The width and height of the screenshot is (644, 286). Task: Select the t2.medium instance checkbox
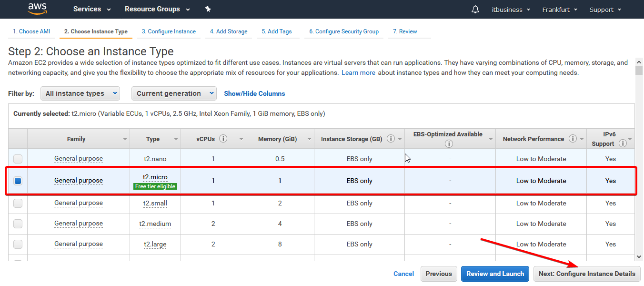coord(18,224)
